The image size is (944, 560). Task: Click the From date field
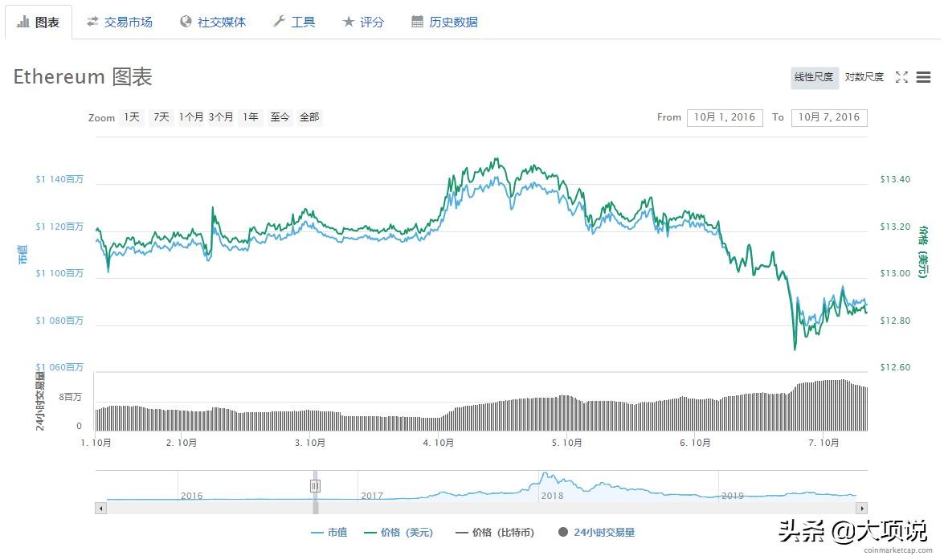725,117
